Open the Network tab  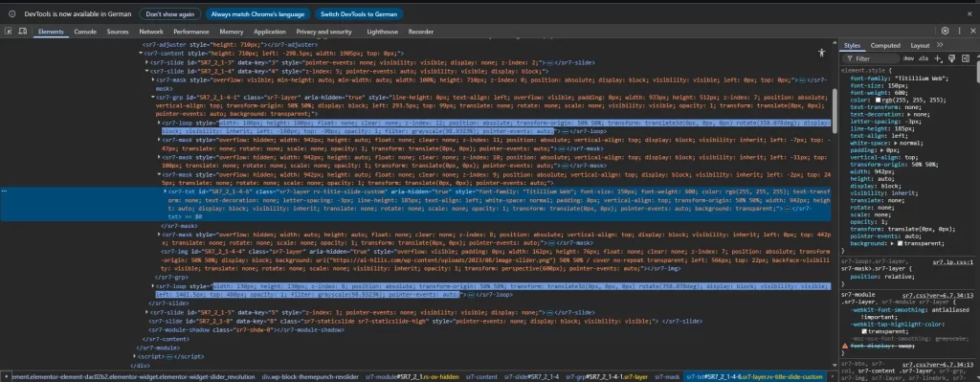click(x=151, y=32)
